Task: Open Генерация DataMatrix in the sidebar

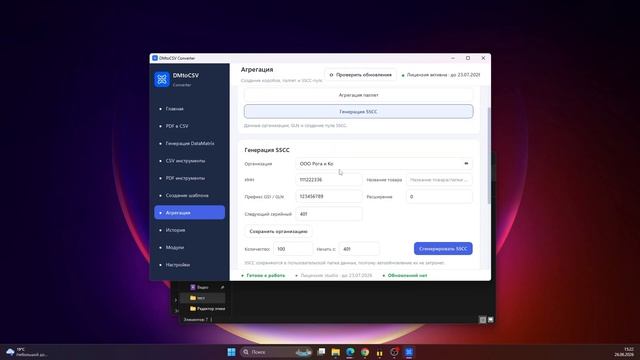Action: 189,143
